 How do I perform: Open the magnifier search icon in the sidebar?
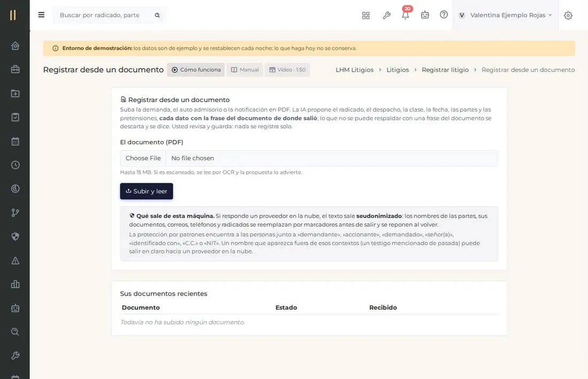coord(15,332)
